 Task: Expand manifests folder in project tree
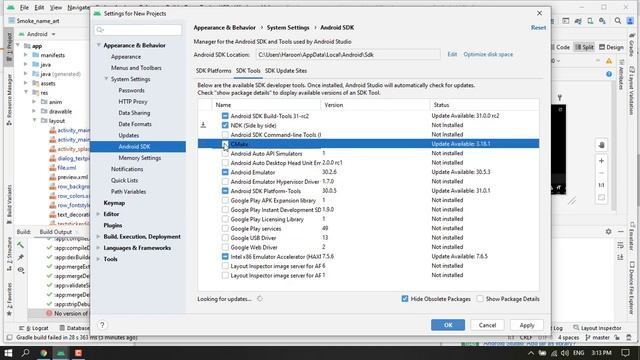[26, 55]
